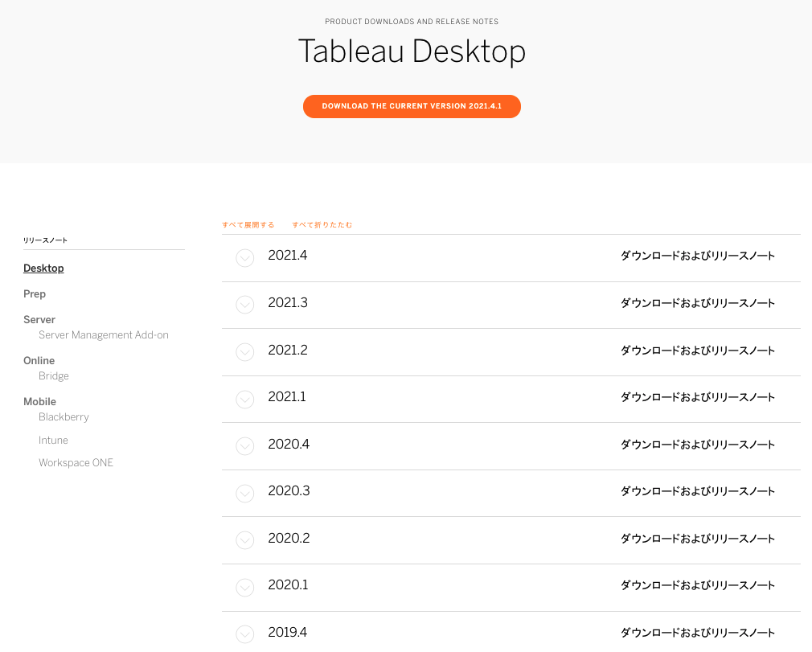Select Server Management Add-on sidebar item
The image size is (812, 652).
tap(104, 335)
